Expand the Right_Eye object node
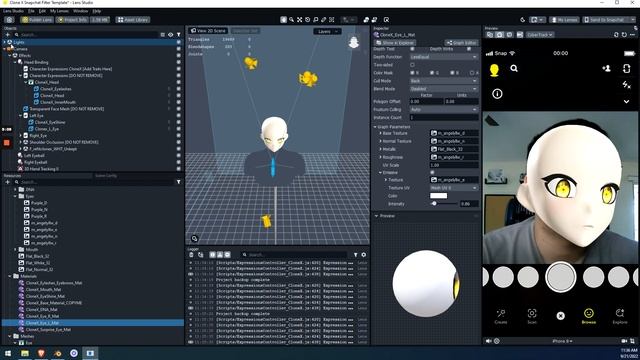 click(x=20, y=136)
